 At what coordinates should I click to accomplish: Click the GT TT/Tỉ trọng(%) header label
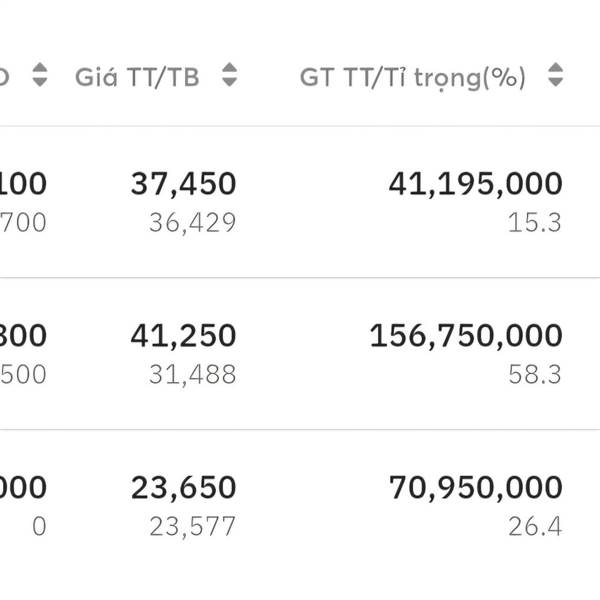coord(412,77)
